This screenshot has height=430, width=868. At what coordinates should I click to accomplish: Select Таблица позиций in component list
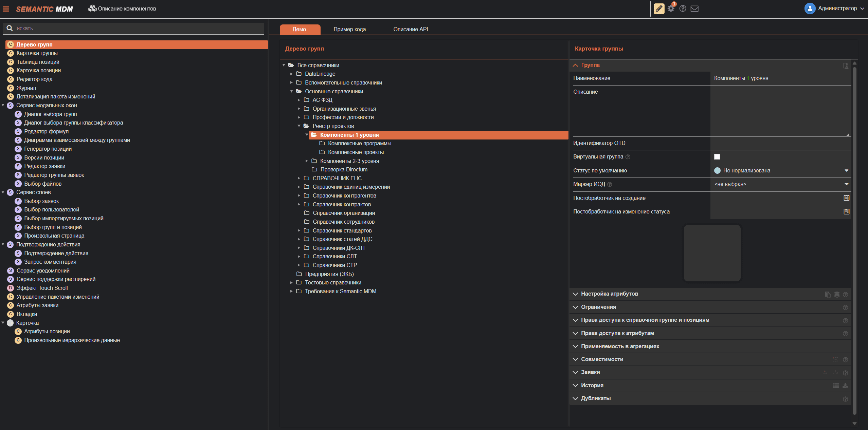tap(38, 62)
